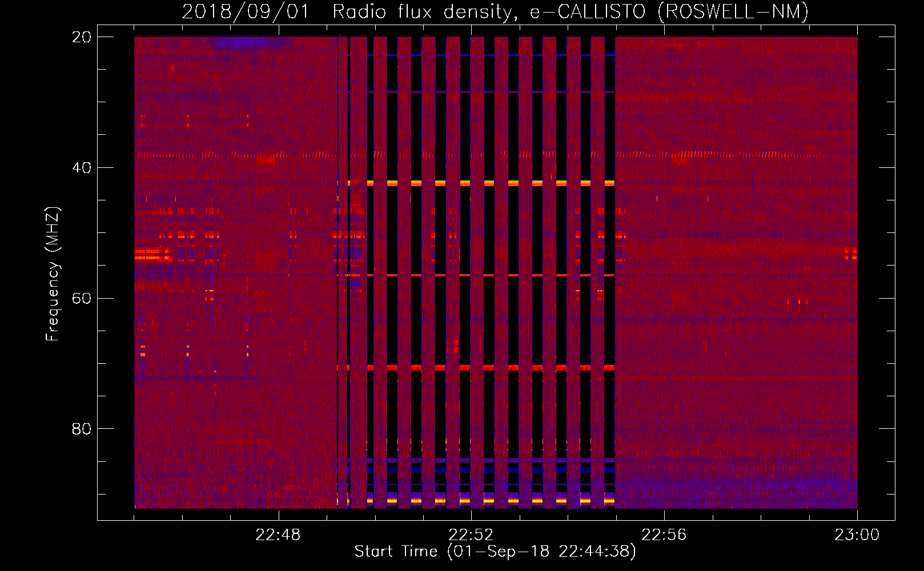Click the time tick label 23:00
The height and width of the screenshot is (571, 924).
857,535
